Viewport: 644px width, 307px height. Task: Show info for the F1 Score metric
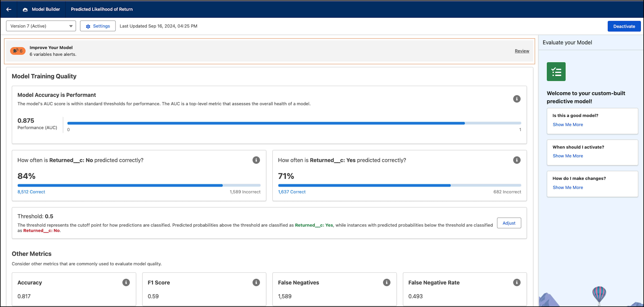[256, 283]
